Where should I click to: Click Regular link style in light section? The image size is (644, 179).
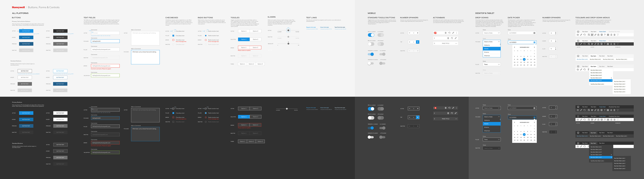click(311, 27)
